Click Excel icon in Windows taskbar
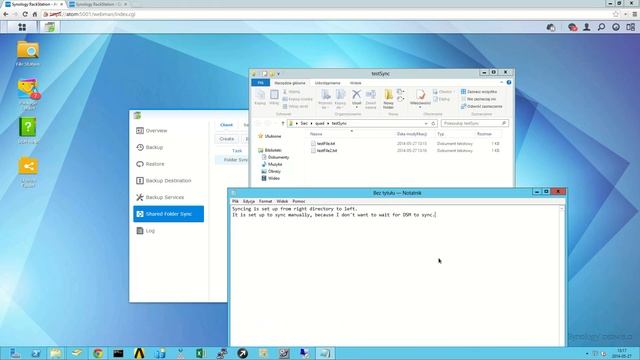The image size is (640, 360). pos(200,353)
